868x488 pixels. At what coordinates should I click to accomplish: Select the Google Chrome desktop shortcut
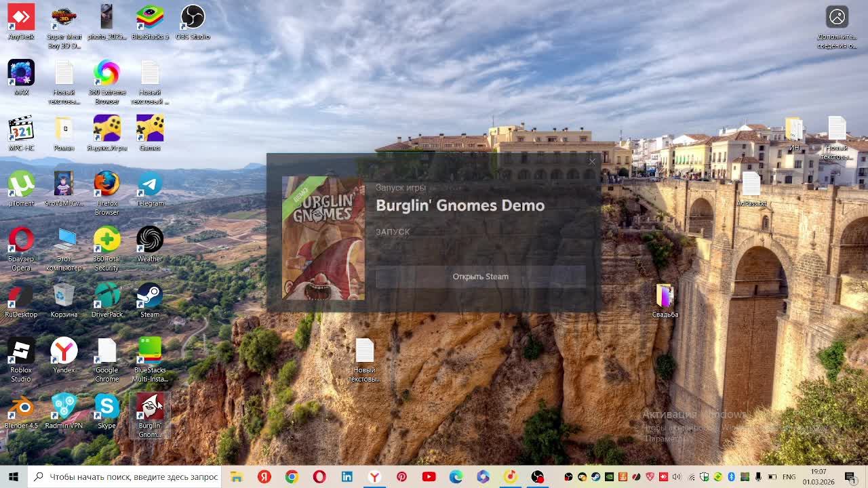click(106, 361)
